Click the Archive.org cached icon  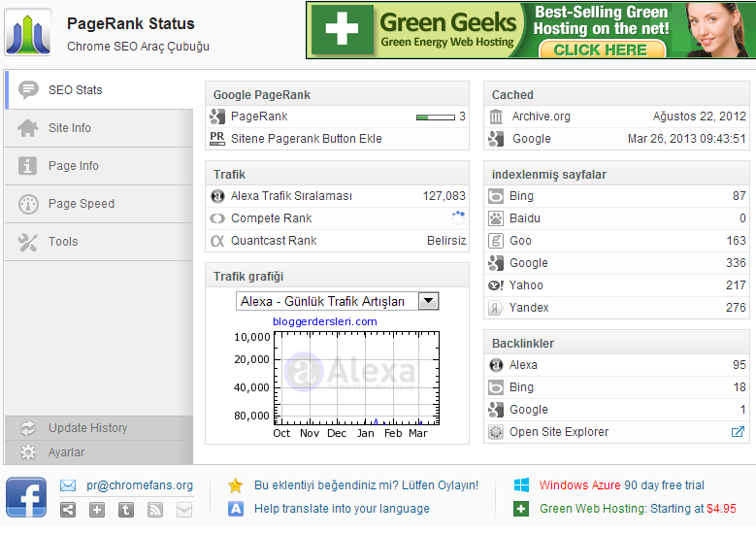pyautogui.click(x=496, y=117)
